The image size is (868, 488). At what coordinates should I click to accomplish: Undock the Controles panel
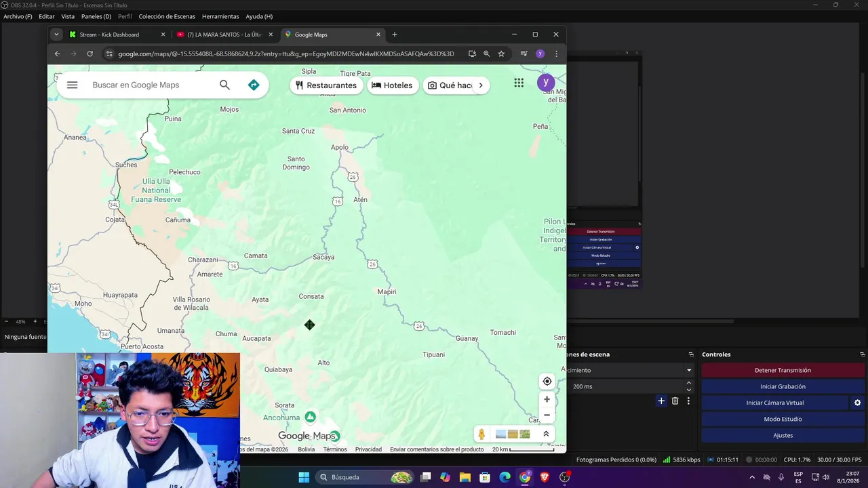point(862,354)
